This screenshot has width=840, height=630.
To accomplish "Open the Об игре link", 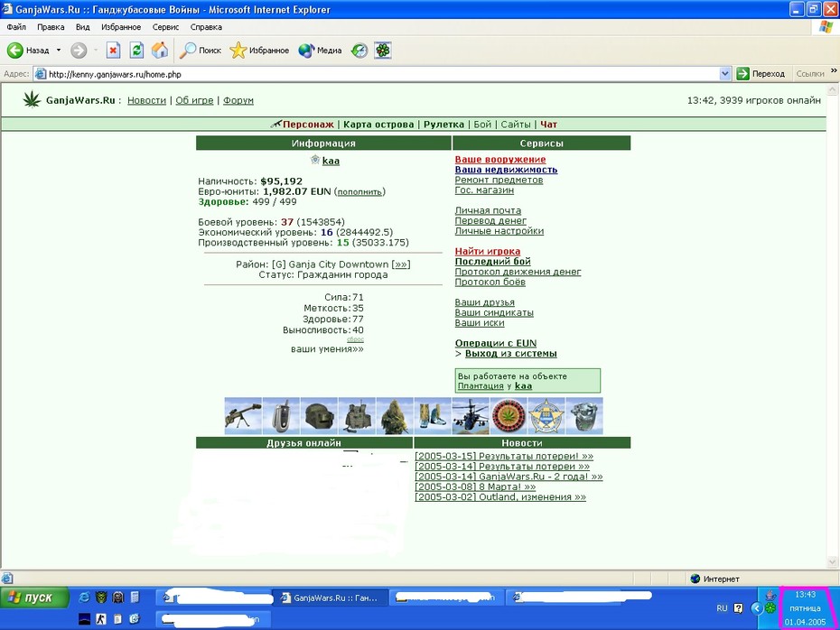I will pos(194,100).
